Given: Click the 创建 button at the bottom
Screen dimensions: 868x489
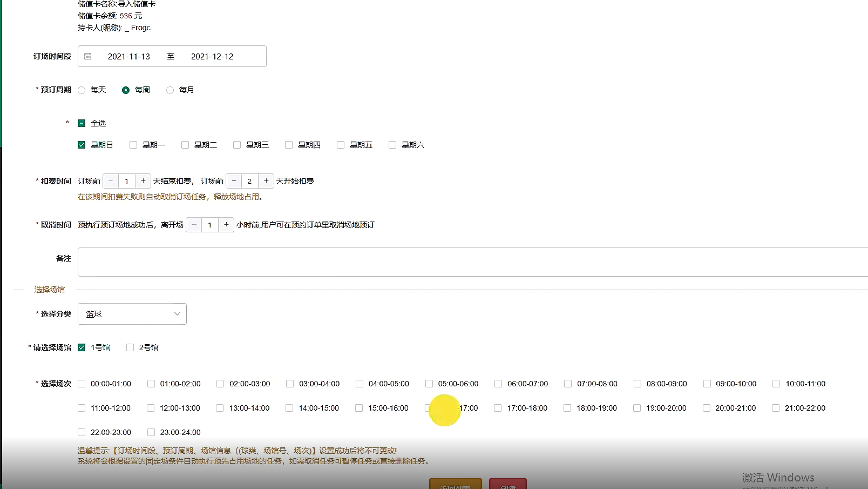Looking at the screenshot, I should 507,485.
